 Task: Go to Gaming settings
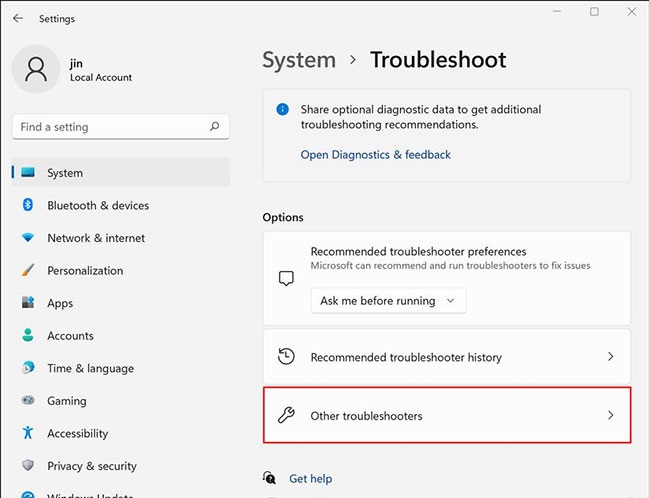[x=120, y=400]
